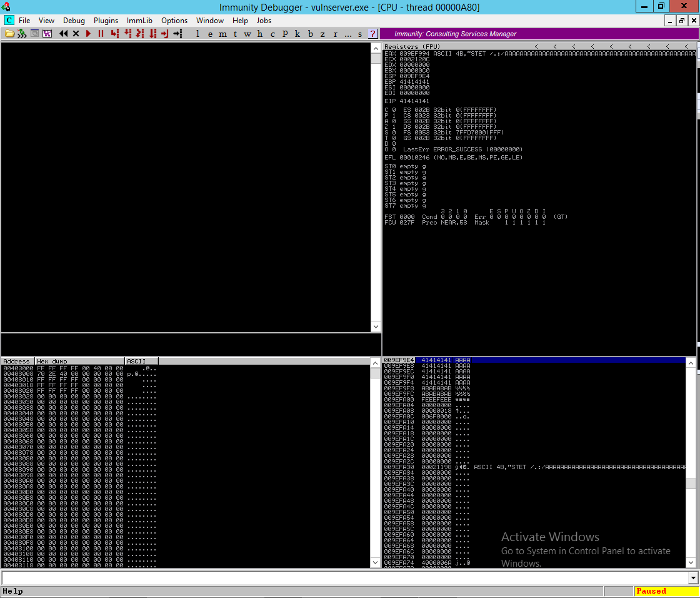The height and width of the screenshot is (598, 700).
Task: Open the Jobs menu
Action: [264, 21]
